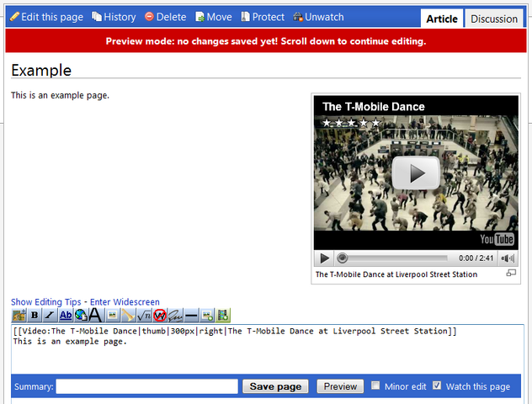Click large play button on video
Screen dimensions: 532x404
416,173
